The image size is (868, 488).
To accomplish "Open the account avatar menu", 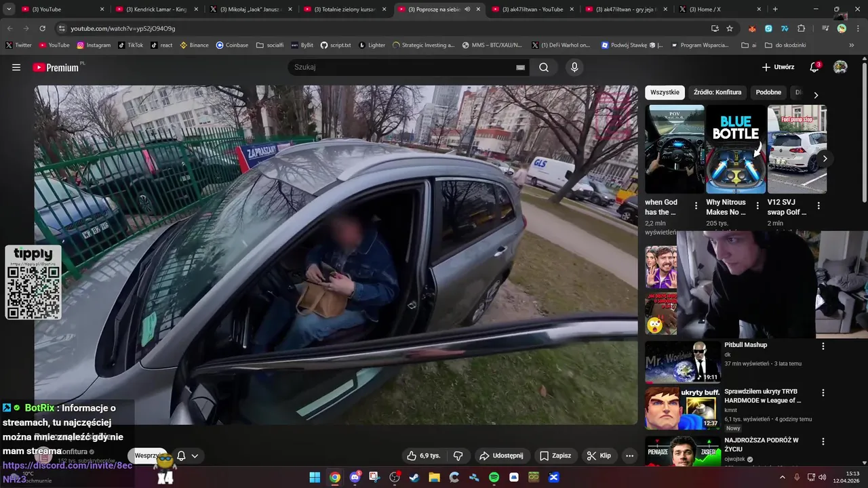I will (x=840, y=67).
